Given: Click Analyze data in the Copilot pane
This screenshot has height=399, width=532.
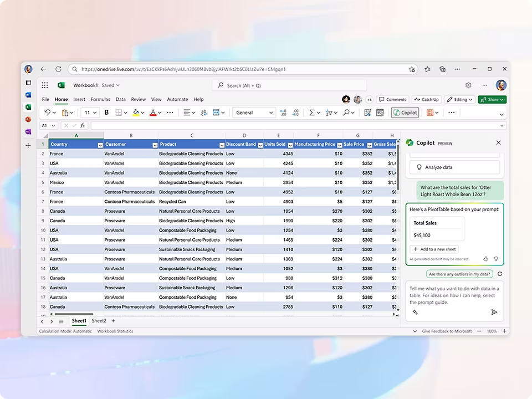Looking at the screenshot, I should [x=454, y=167].
